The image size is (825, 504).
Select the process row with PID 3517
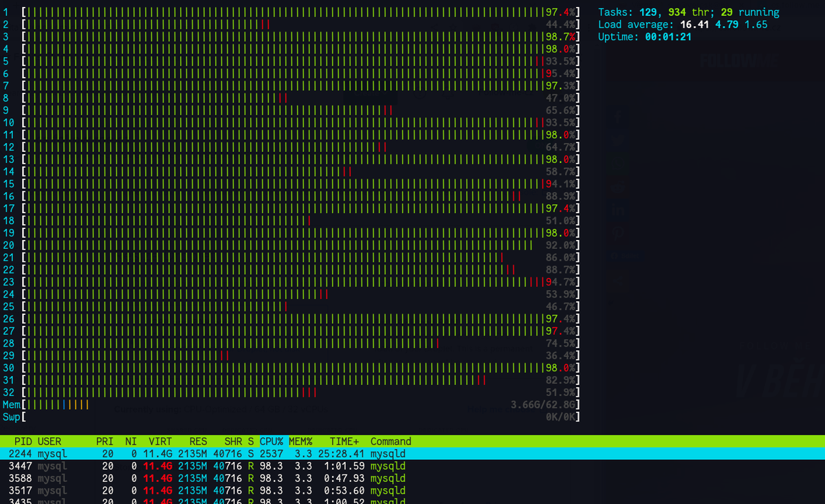tap(412, 491)
